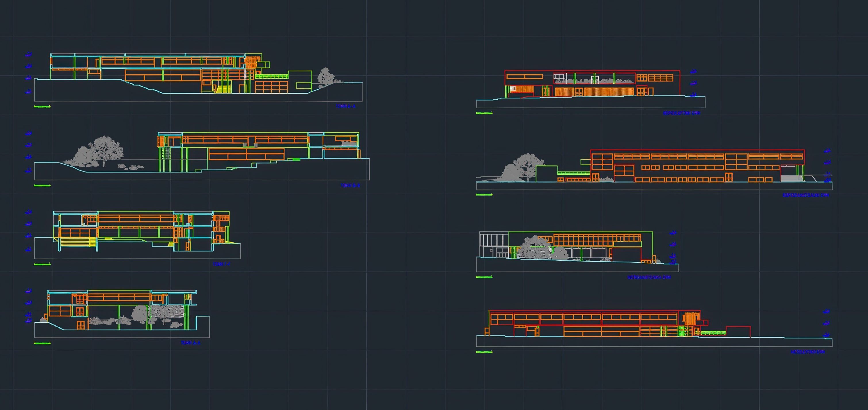Screen dimensions: 868x410
Task: Select the blue title label under the top-left section
Action: 345,106
